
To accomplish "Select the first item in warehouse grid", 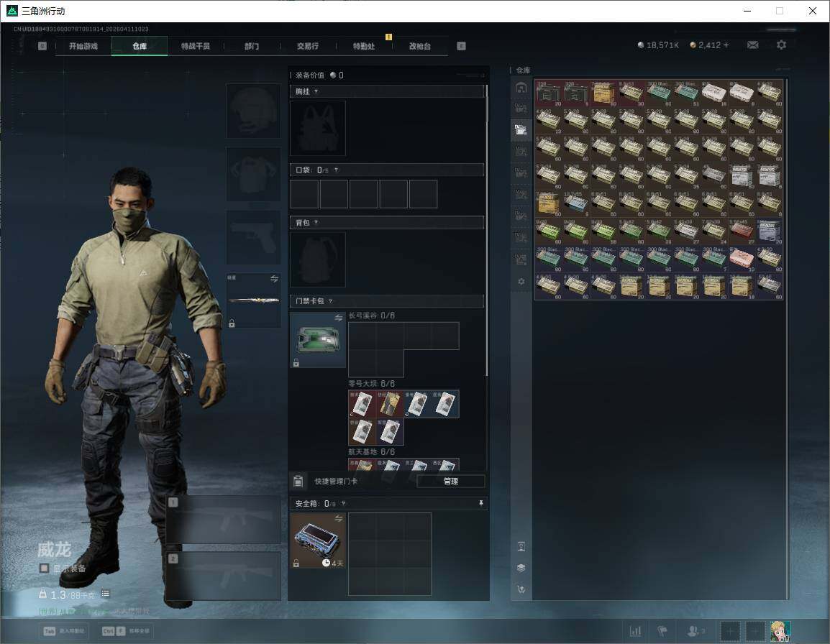I will coord(548,93).
